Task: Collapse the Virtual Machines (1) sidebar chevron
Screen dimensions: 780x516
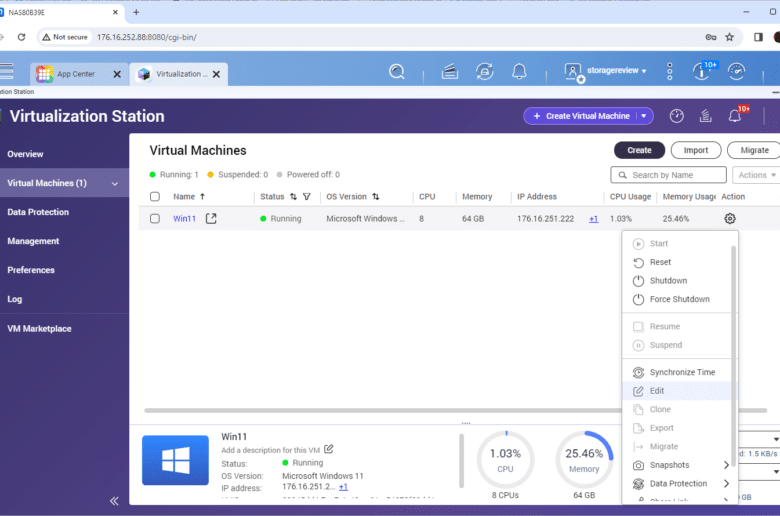Action: click(x=115, y=184)
